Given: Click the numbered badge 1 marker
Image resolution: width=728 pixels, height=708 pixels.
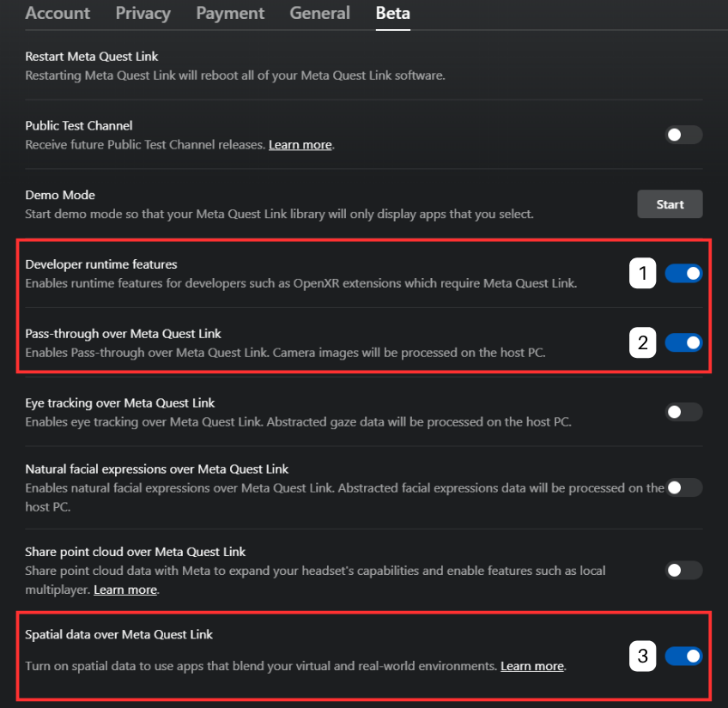Looking at the screenshot, I should click(643, 273).
